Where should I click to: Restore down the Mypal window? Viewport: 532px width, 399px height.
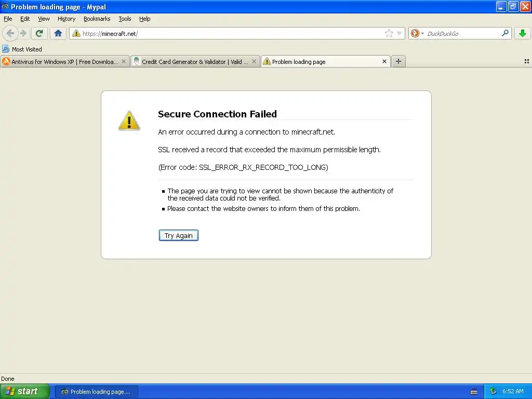(513, 6)
